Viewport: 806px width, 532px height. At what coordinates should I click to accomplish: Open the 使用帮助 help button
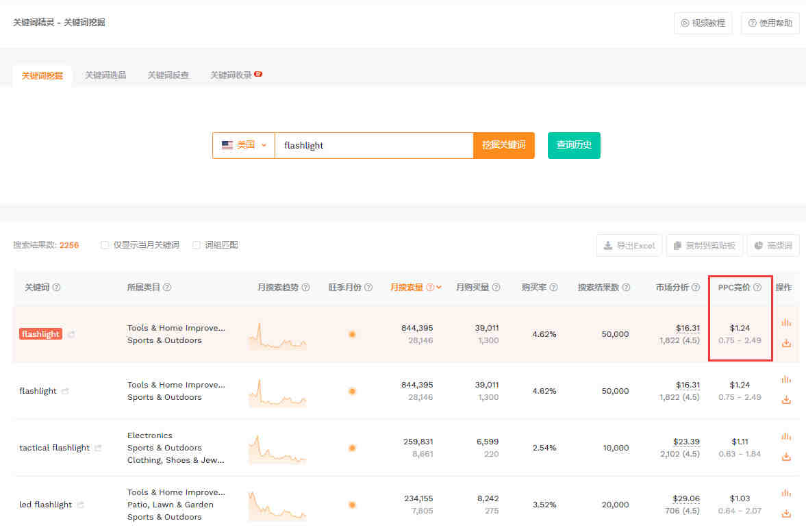tap(770, 23)
